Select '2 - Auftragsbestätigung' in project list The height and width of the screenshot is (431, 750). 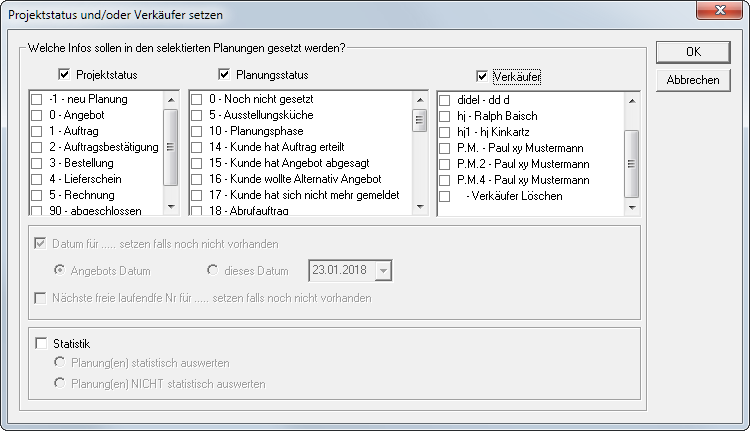tap(37, 147)
